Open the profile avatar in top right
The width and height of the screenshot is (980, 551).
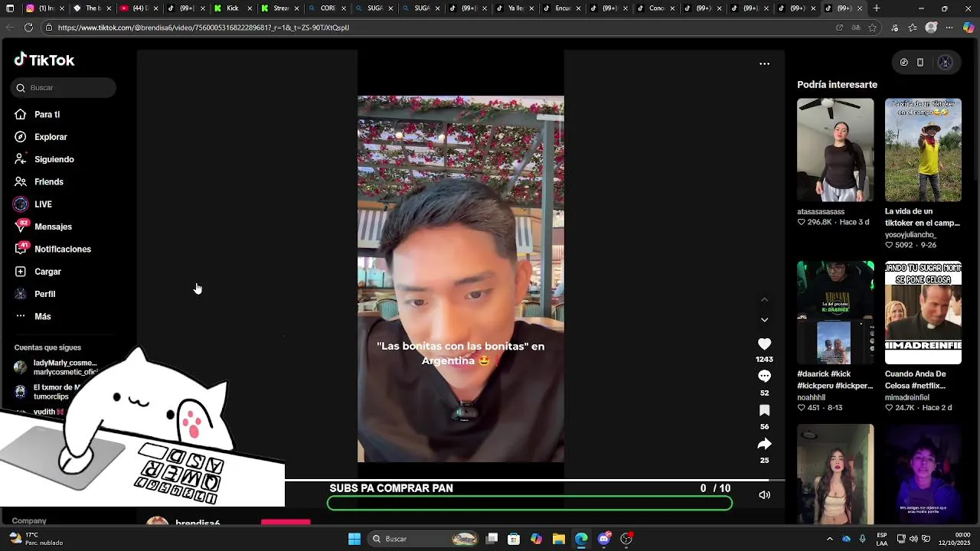[945, 63]
